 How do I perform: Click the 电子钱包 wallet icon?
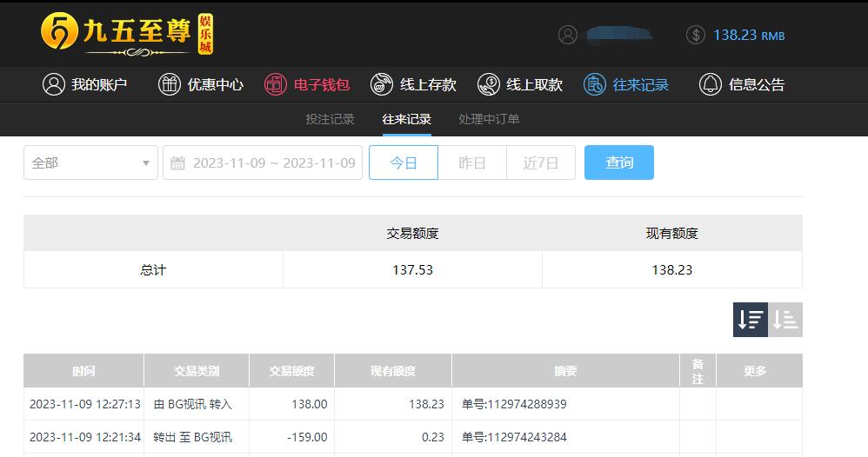(275, 84)
